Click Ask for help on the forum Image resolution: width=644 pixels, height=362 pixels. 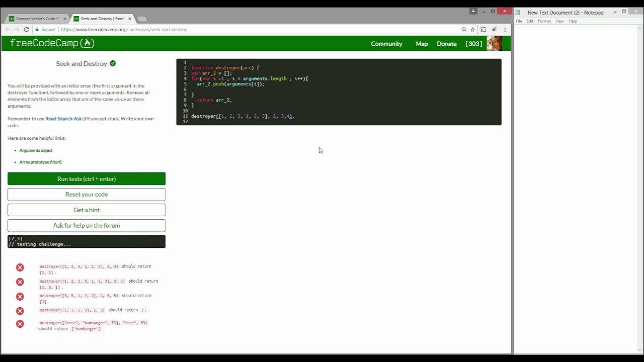(x=87, y=225)
